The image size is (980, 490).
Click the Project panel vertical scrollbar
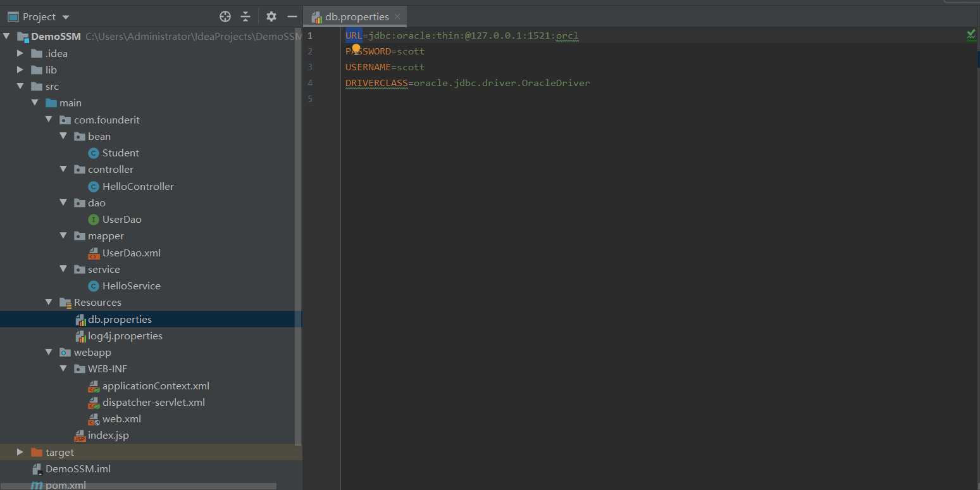(299, 241)
